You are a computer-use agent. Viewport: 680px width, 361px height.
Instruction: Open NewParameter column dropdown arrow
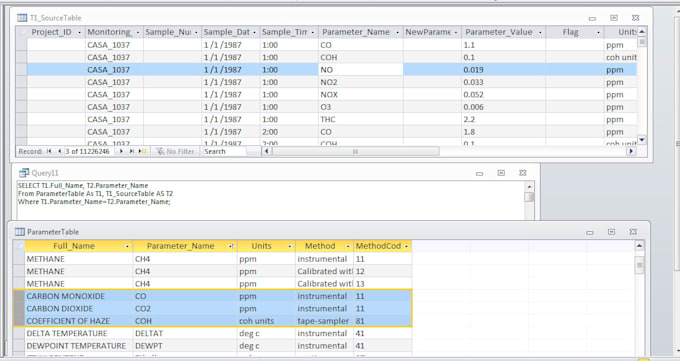(456, 33)
